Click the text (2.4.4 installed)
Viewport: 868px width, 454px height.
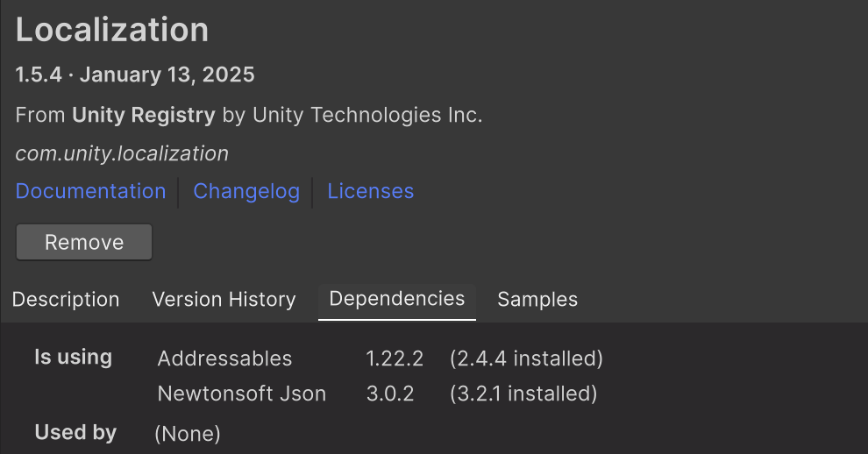pos(526,358)
